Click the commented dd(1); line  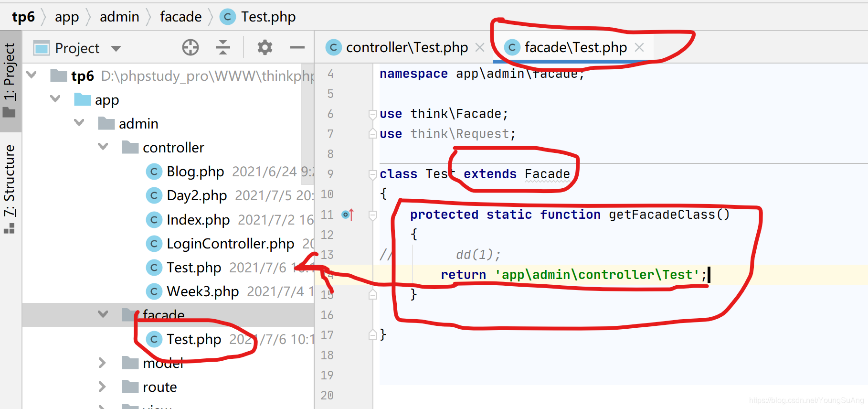point(478,255)
